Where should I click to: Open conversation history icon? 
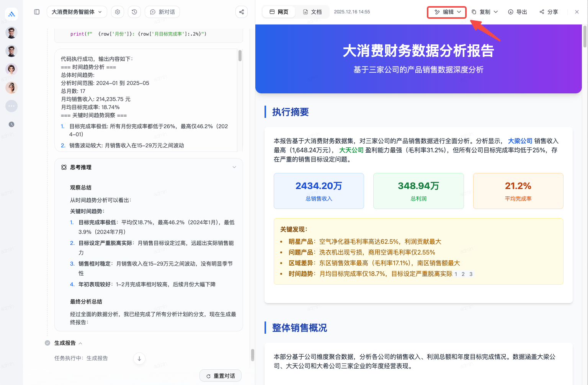pos(134,12)
